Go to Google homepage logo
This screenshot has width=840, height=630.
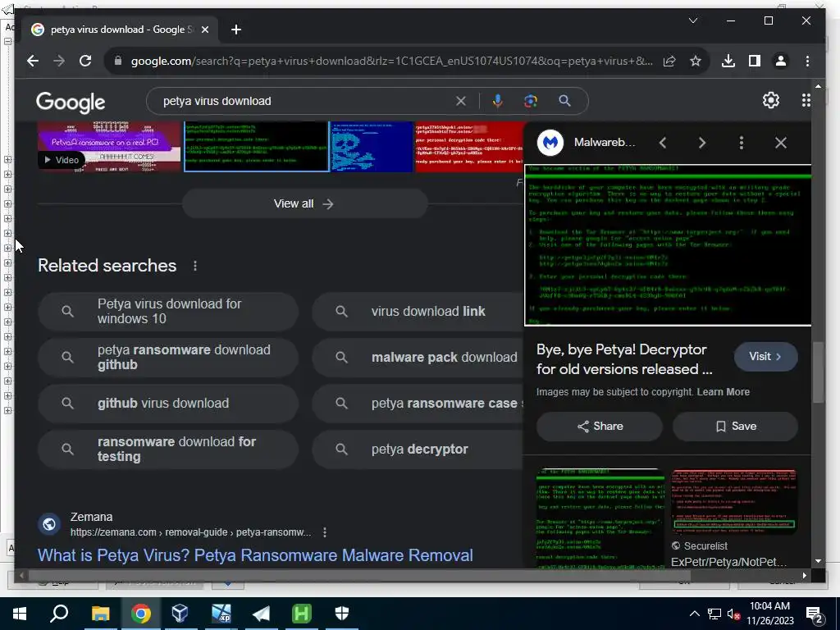click(71, 102)
